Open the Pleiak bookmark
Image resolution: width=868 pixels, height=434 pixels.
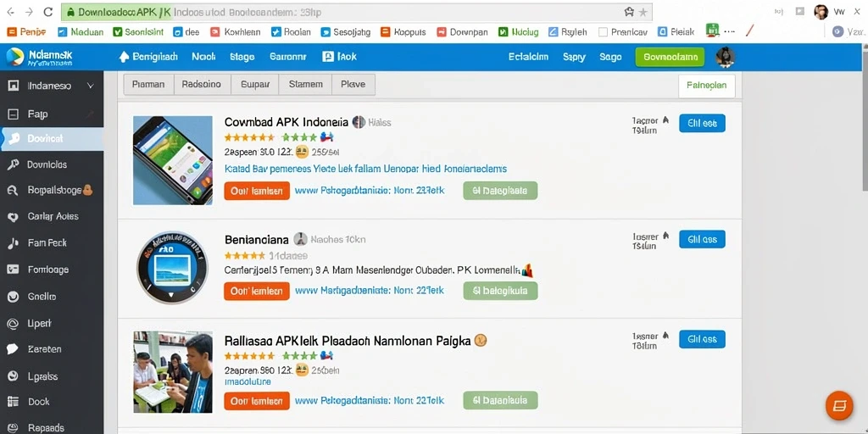tap(676, 32)
